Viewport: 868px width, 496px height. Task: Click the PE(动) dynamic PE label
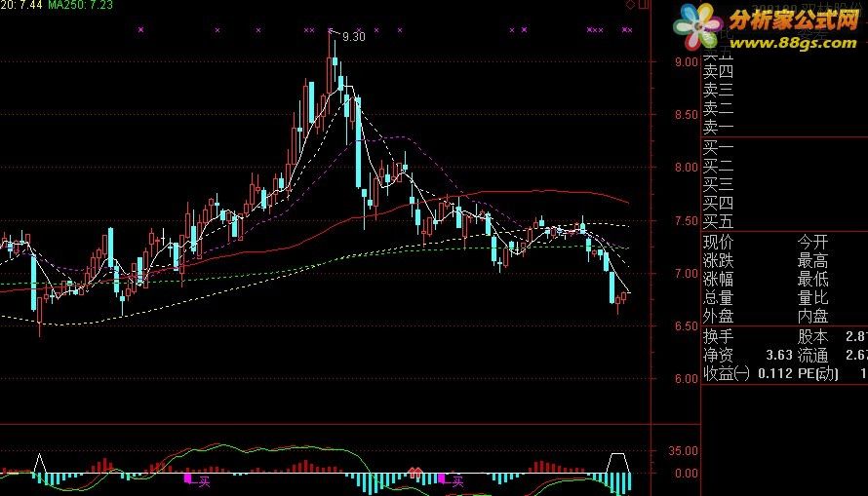817,374
